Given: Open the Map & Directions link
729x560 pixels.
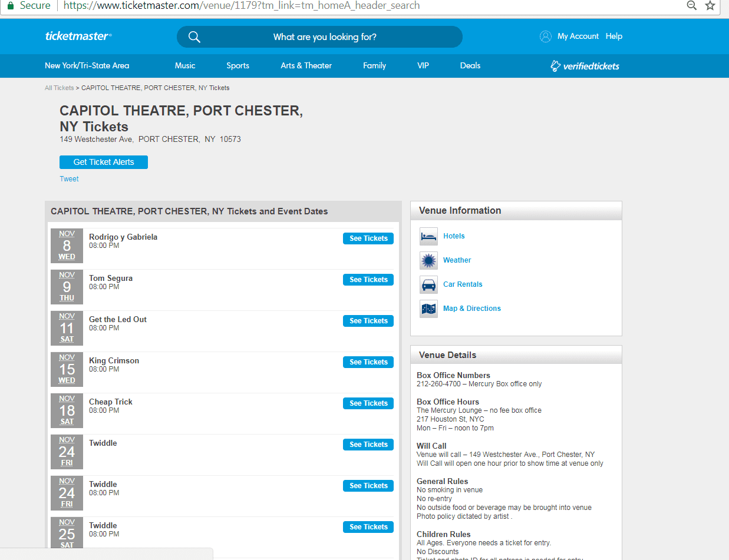Looking at the screenshot, I should pos(472,309).
